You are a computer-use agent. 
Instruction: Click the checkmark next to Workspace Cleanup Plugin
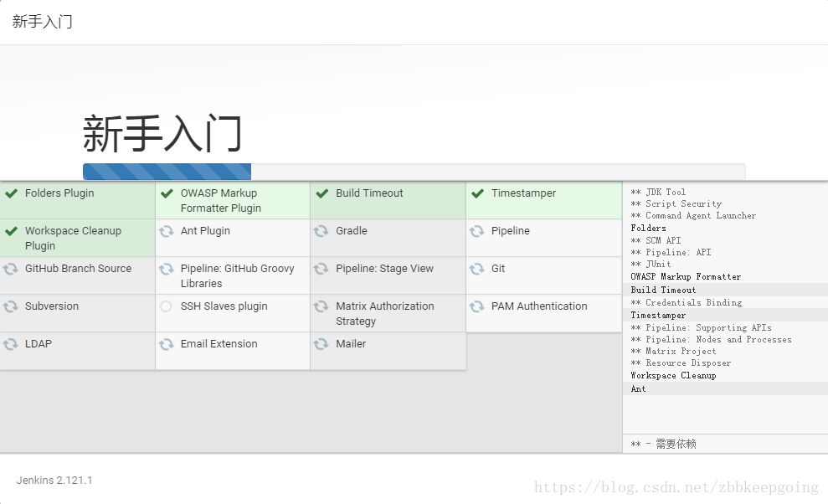pyautogui.click(x=11, y=231)
